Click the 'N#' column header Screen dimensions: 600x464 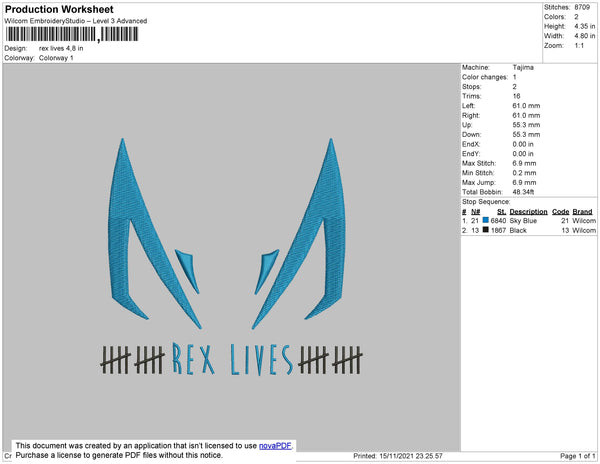[x=476, y=212]
